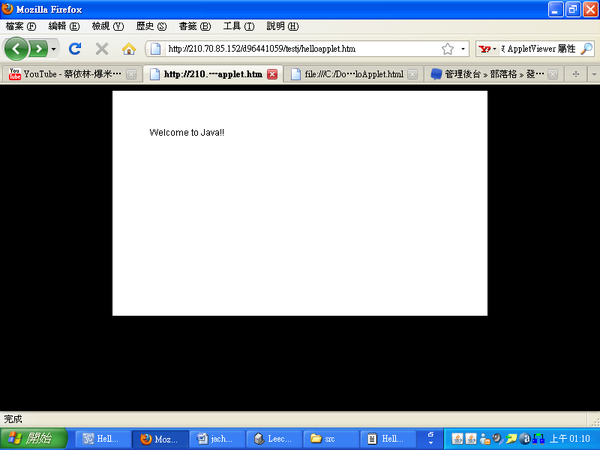
Task: Click the yellow arrow tray icon
Action: click(x=511, y=439)
